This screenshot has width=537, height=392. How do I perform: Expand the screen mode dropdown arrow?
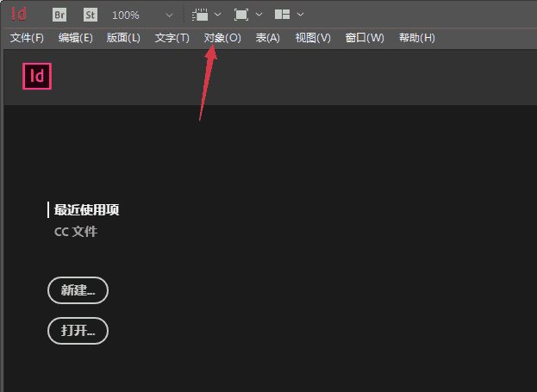[259, 15]
